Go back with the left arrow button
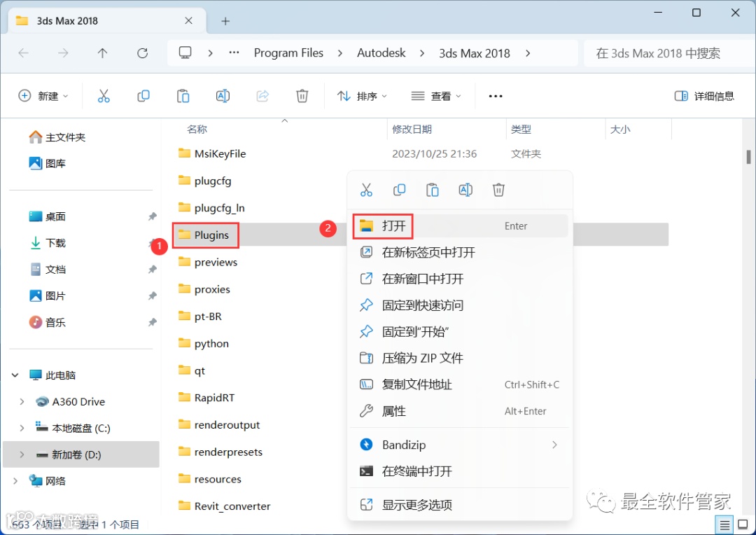This screenshot has width=756, height=535. tap(24, 53)
